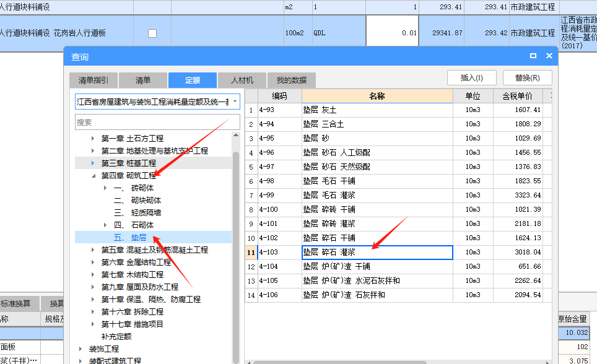Click 10.032 value in main window
Viewport: 597px width, 364px height.
pos(574,332)
